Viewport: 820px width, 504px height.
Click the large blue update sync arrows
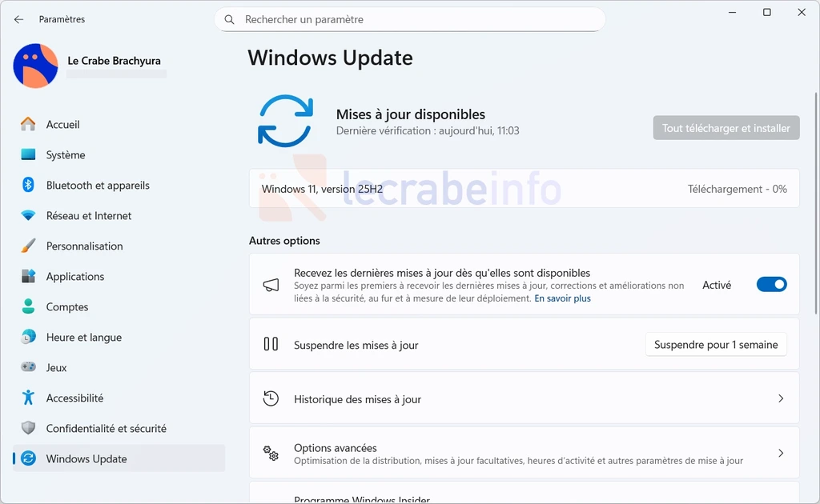(286, 121)
